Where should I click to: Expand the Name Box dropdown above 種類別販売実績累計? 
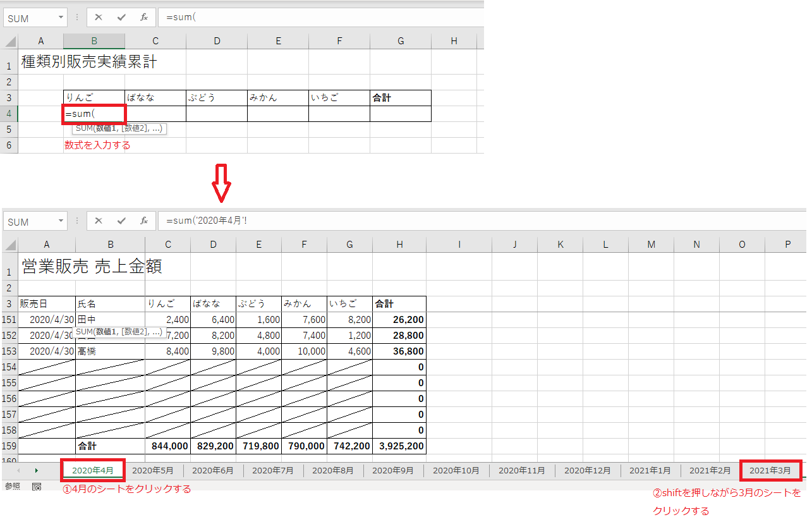[61, 18]
